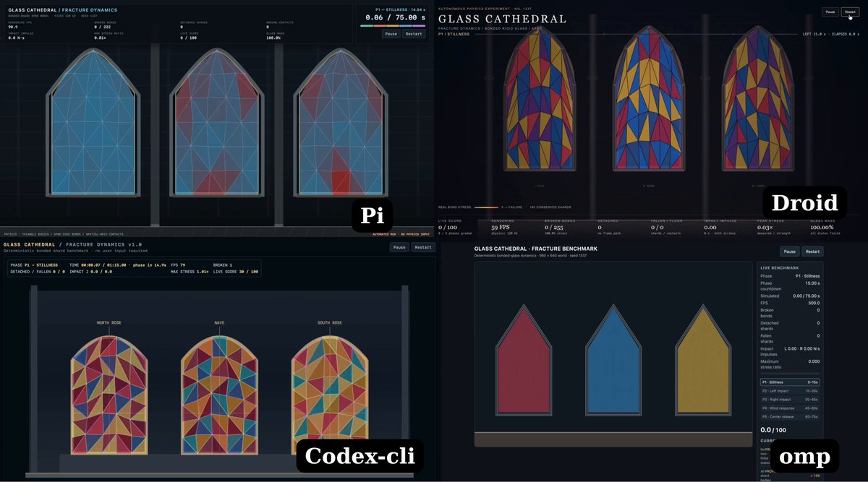The width and height of the screenshot is (868, 482).
Task: Click the Broken Bonds value '0 / 255'
Action: tap(554, 227)
